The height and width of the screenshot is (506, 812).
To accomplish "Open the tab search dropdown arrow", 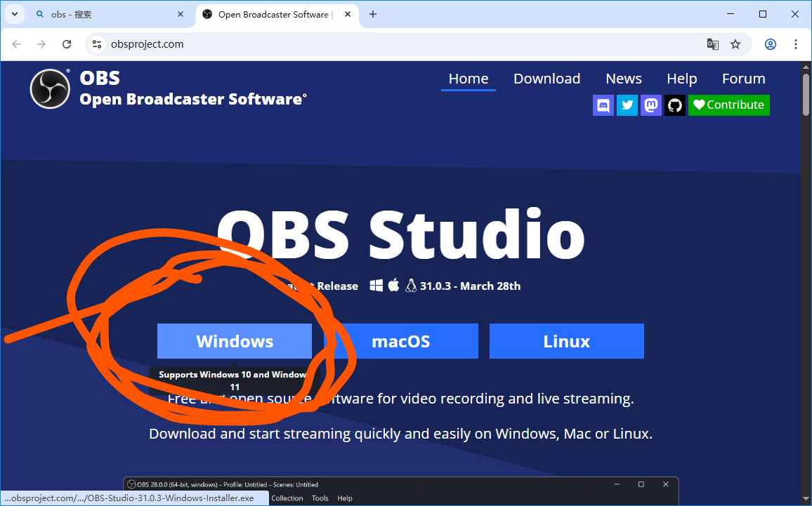I will [x=15, y=14].
